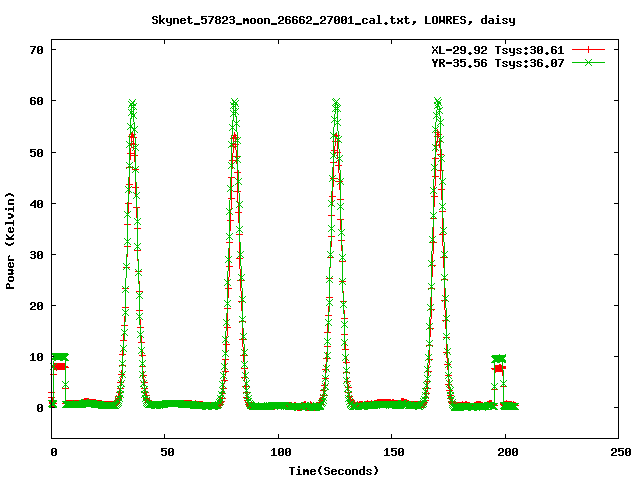Viewport: 640px width, 480px height.
Task: Click the calibration pulse near 195 seconds
Action: 498,359
